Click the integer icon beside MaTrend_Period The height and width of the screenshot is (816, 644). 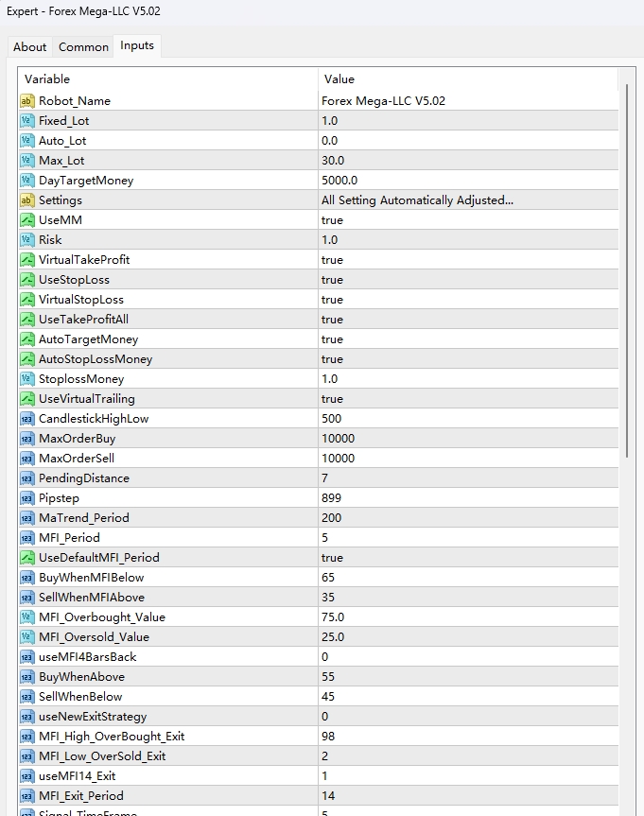point(27,518)
